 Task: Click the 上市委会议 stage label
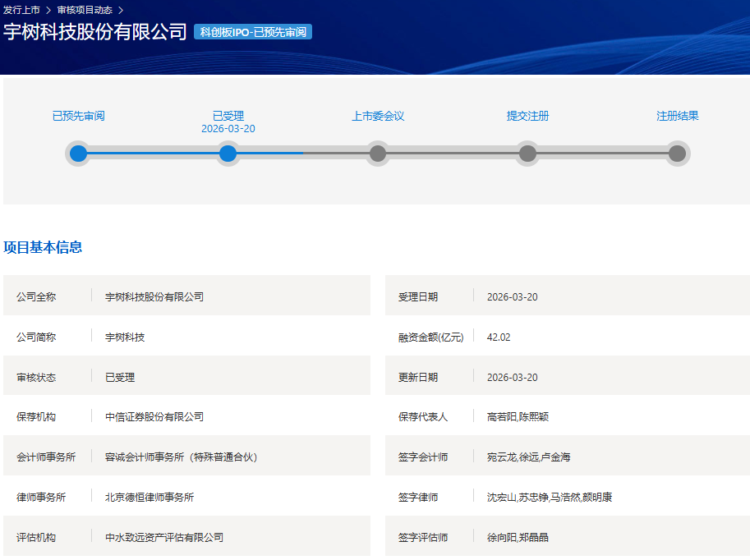click(378, 116)
